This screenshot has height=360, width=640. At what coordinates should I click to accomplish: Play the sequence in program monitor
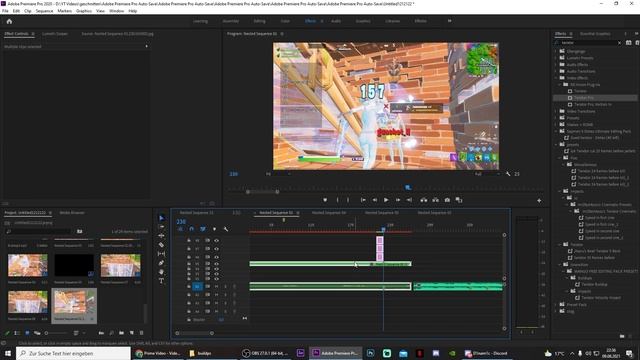(386, 200)
